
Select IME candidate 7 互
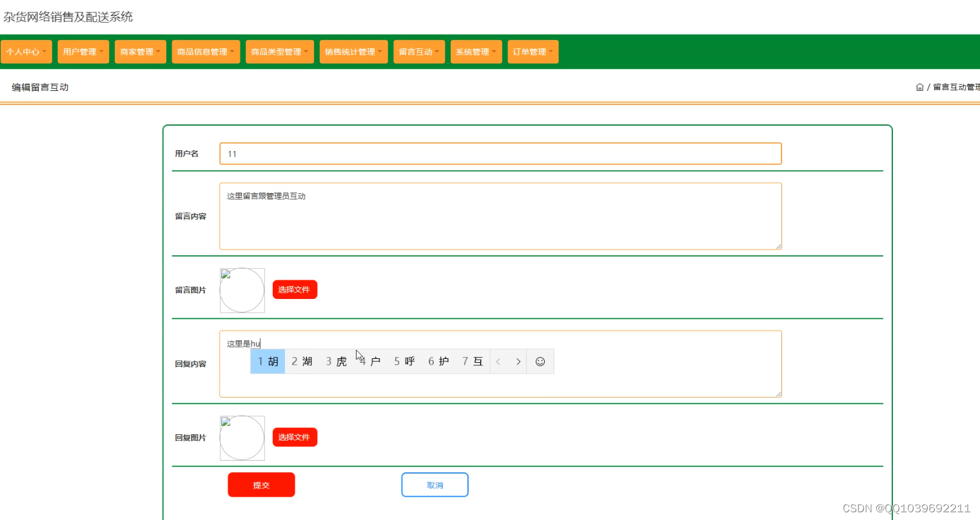(x=473, y=361)
